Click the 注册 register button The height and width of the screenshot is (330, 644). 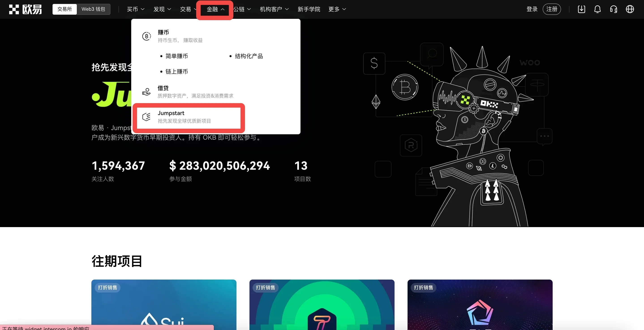pos(552,9)
